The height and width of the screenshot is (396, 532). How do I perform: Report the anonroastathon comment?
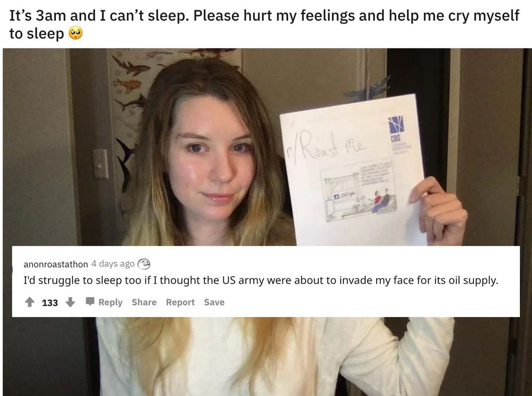180,302
